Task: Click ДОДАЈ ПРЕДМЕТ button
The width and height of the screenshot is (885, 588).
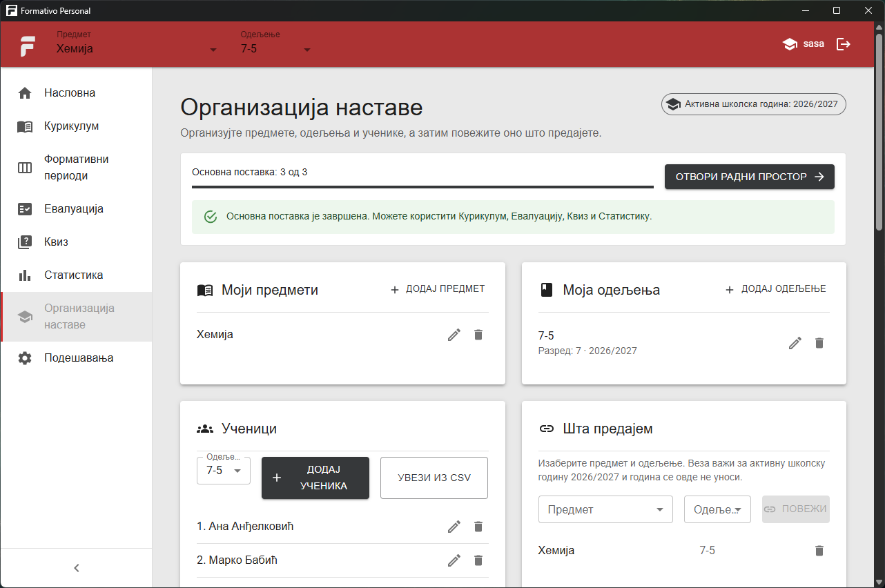Action: 438,289
